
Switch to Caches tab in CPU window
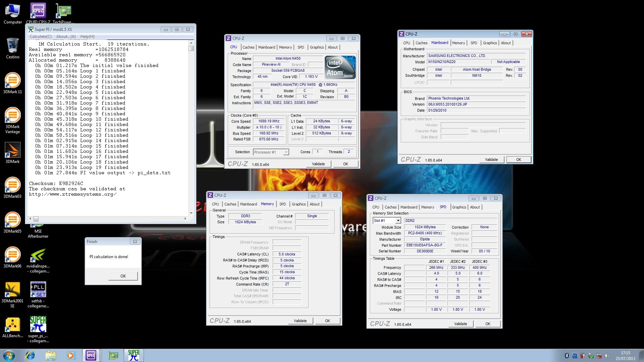tap(248, 47)
